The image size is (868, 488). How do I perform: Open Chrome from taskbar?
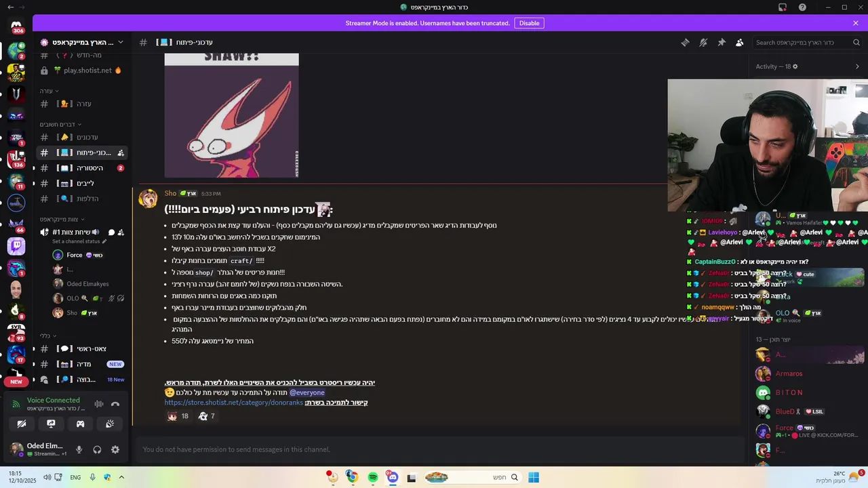pos(352,477)
